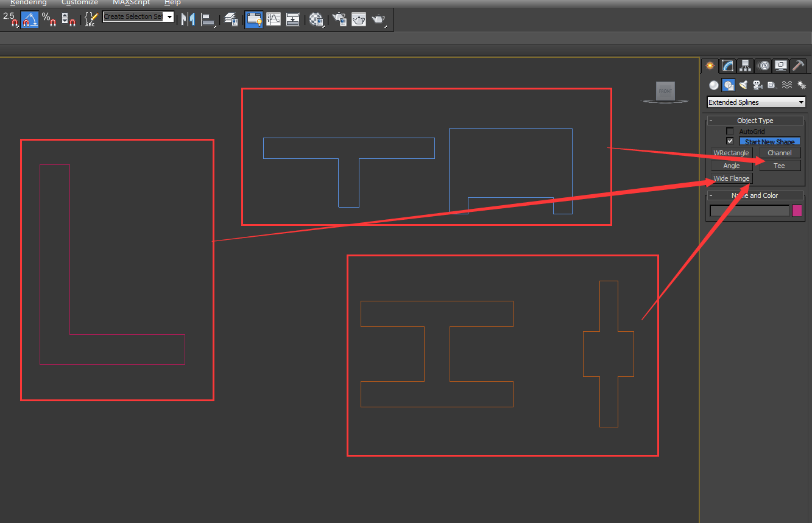Viewport: 812px width, 523px height.
Task: Toggle the Graphite Modeling Tools ribbon icon
Action: point(254,19)
